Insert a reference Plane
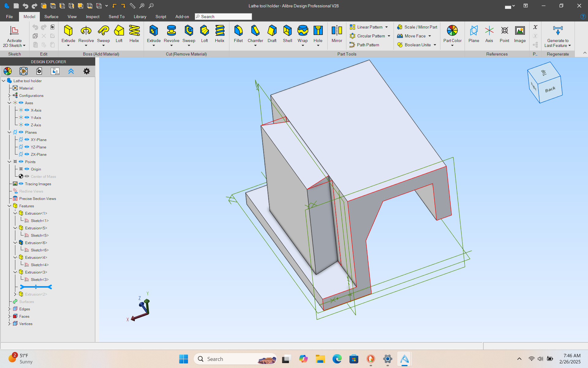This screenshot has height=368, width=588. point(474,34)
